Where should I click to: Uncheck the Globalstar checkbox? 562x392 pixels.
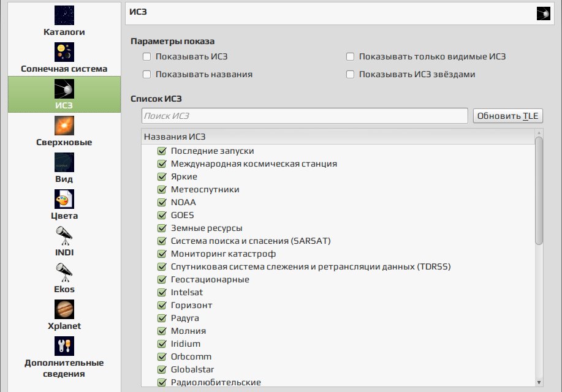(162, 369)
